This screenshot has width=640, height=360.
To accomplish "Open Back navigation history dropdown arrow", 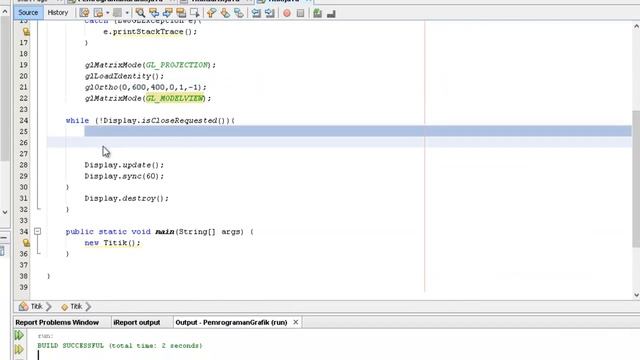I will pos(107,13).
